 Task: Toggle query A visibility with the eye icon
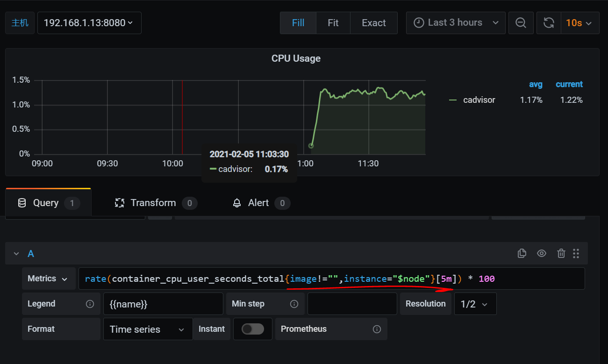click(542, 253)
